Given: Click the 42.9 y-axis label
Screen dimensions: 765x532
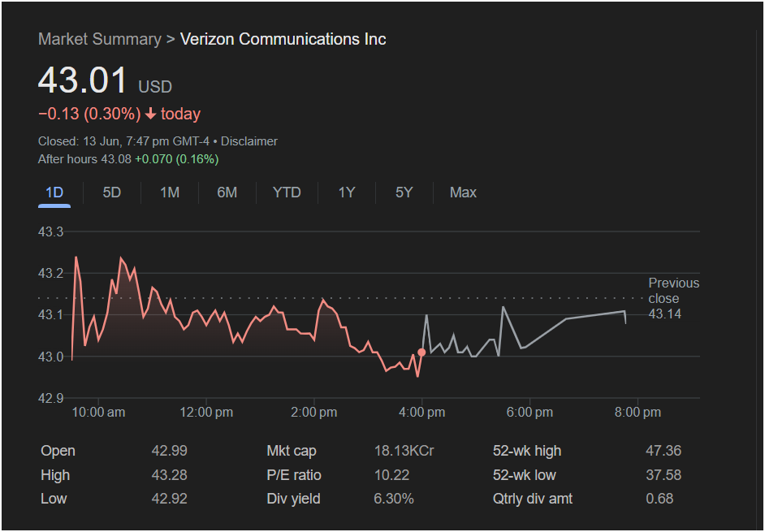Looking at the screenshot, I should point(50,398).
